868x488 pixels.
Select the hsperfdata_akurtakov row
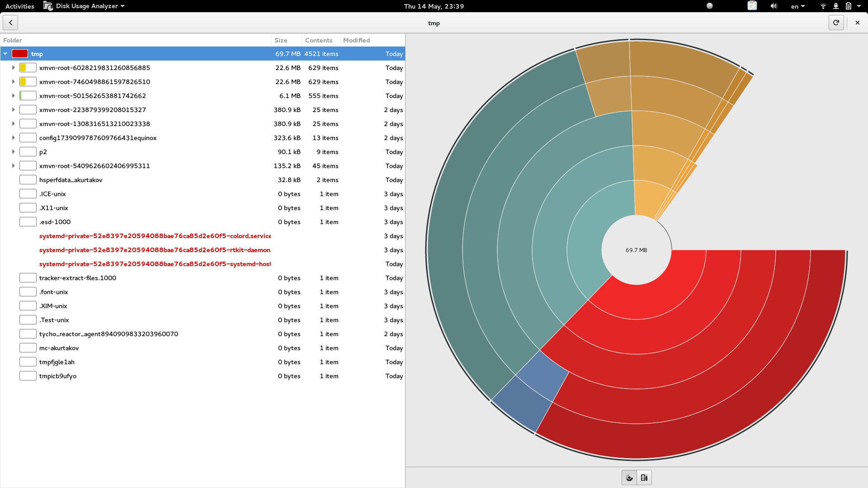click(x=203, y=180)
